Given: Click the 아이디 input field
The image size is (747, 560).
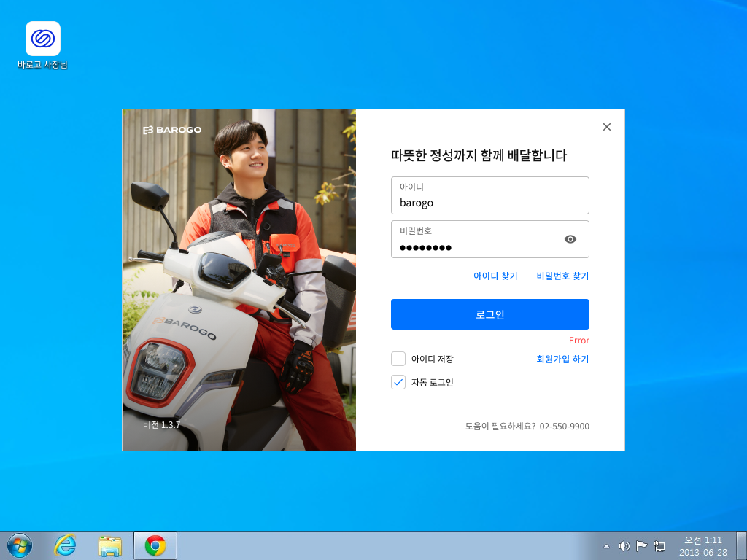Looking at the screenshot, I should (489, 195).
